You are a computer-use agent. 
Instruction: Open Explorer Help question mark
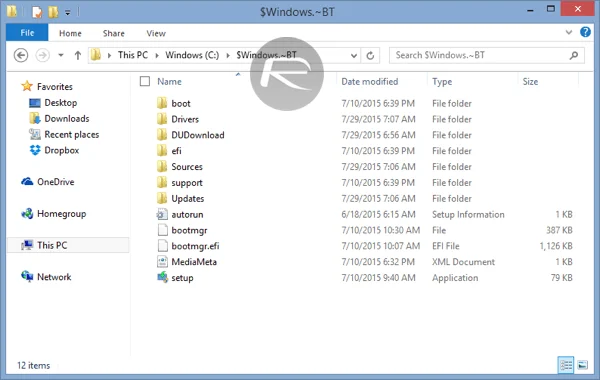click(585, 32)
